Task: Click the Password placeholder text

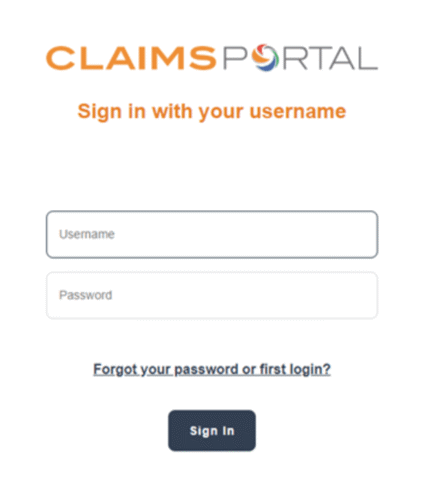Action: click(x=85, y=295)
